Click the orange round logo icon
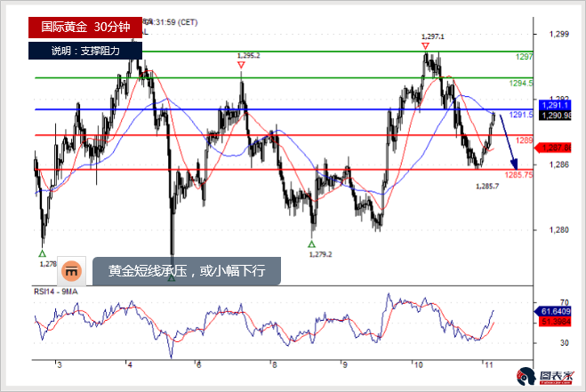The height and width of the screenshot is (392, 586). [x=71, y=271]
